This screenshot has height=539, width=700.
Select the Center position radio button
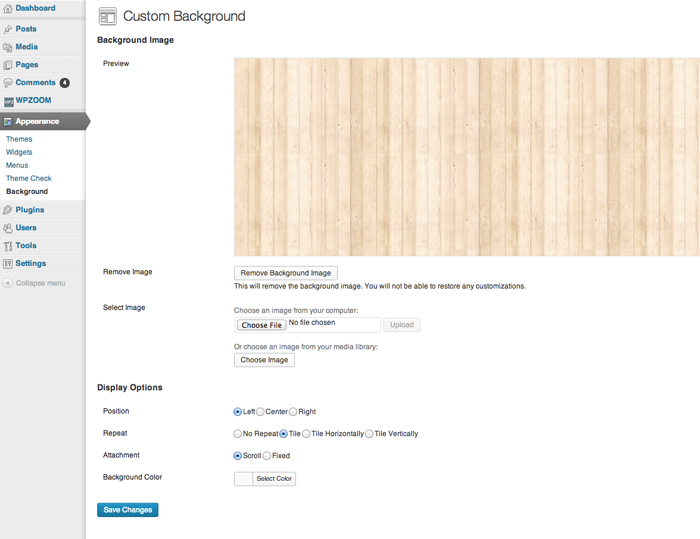[261, 411]
